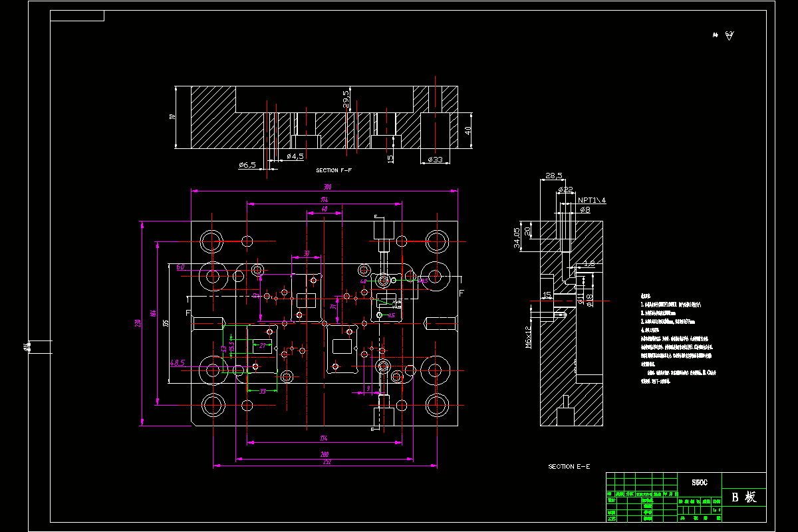
Task: Click the green 33 dimension below lower-left cavity
Action: (x=263, y=392)
